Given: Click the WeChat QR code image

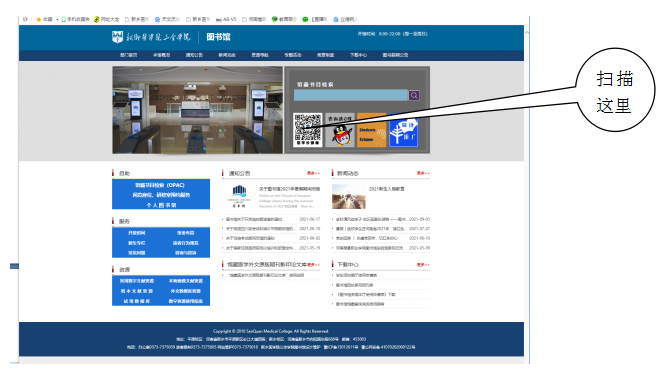Looking at the screenshot, I should click(307, 130).
